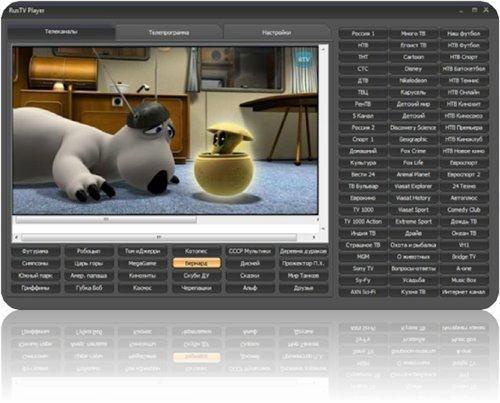This screenshot has width=500, height=403.
Task: Select the СТС channel
Action: [363, 69]
